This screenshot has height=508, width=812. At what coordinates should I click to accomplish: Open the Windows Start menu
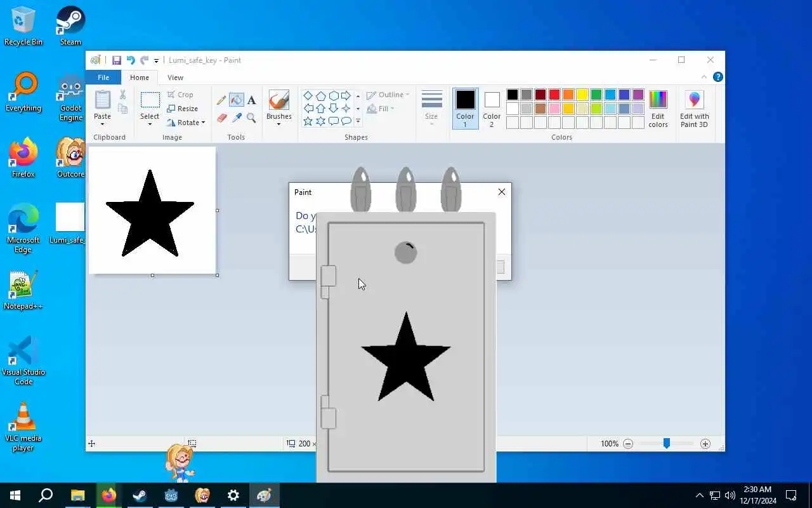pos(15,495)
